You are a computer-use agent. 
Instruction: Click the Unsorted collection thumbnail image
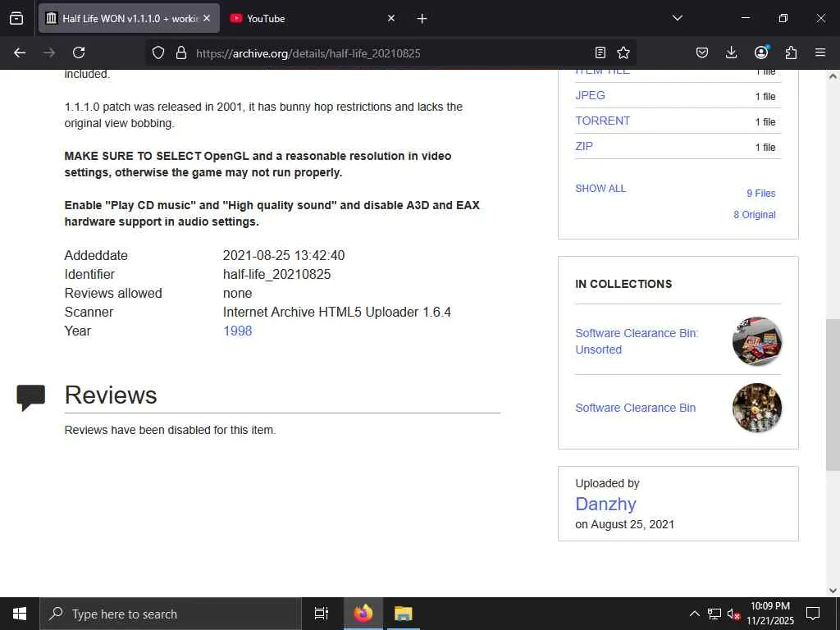pyautogui.click(x=756, y=341)
